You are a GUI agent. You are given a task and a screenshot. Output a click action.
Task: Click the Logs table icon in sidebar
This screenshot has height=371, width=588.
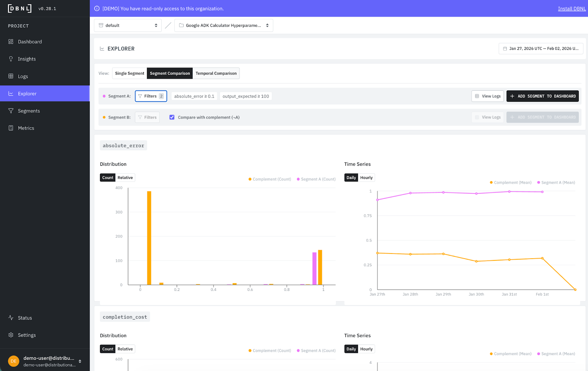[11, 76]
